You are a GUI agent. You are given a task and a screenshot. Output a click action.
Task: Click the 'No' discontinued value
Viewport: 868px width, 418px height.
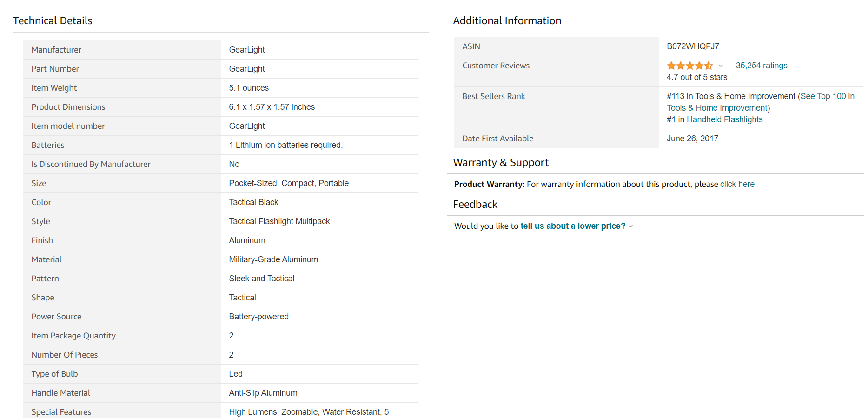pos(234,164)
